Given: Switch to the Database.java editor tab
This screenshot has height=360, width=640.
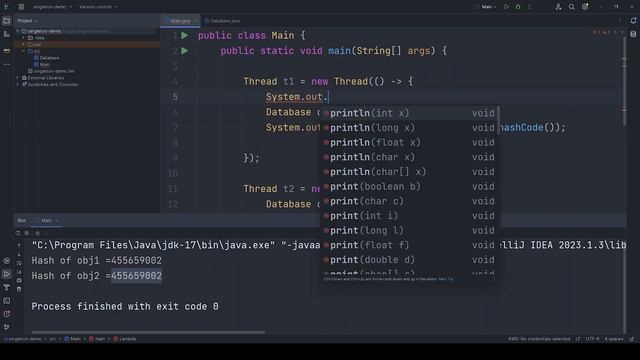Looking at the screenshot, I should point(222,21).
